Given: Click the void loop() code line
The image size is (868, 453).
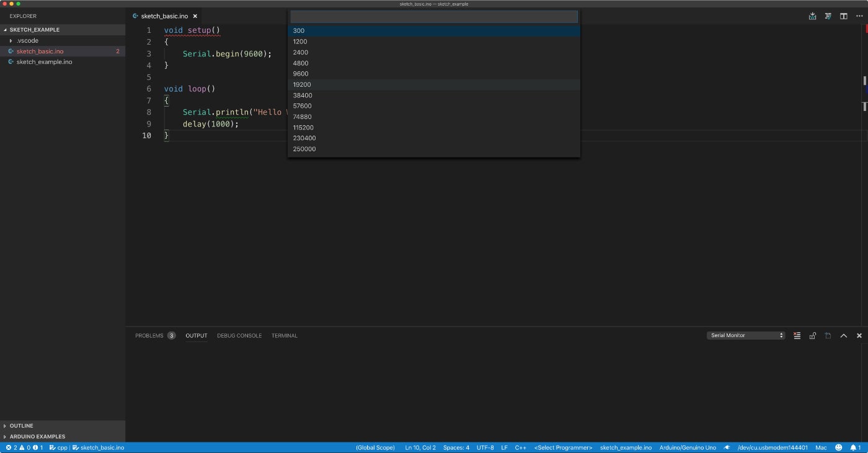Looking at the screenshot, I should click(x=190, y=89).
